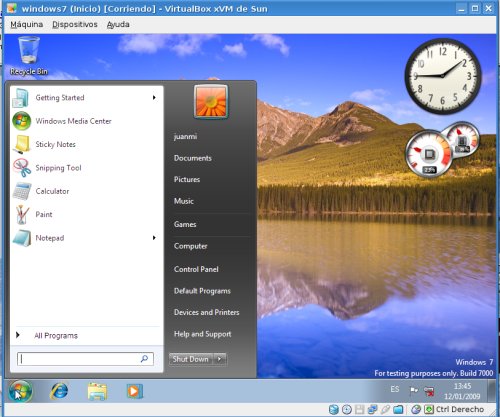The width and height of the screenshot is (500, 417).
Task: Click the network disconnected tray icon
Action: point(429,391)
